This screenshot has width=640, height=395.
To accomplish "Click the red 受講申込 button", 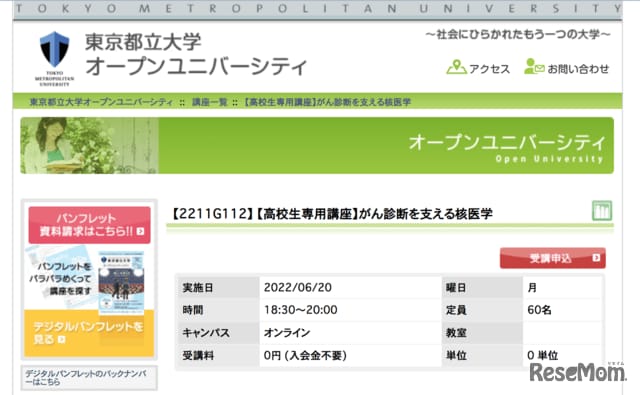I will [553, 258].
